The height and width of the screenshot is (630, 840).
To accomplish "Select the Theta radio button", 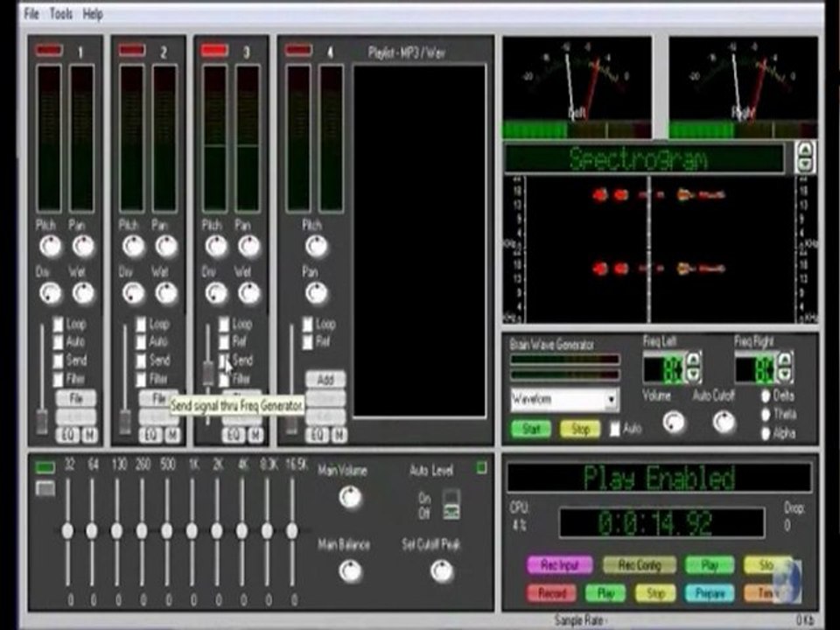I will pos(766,415).
